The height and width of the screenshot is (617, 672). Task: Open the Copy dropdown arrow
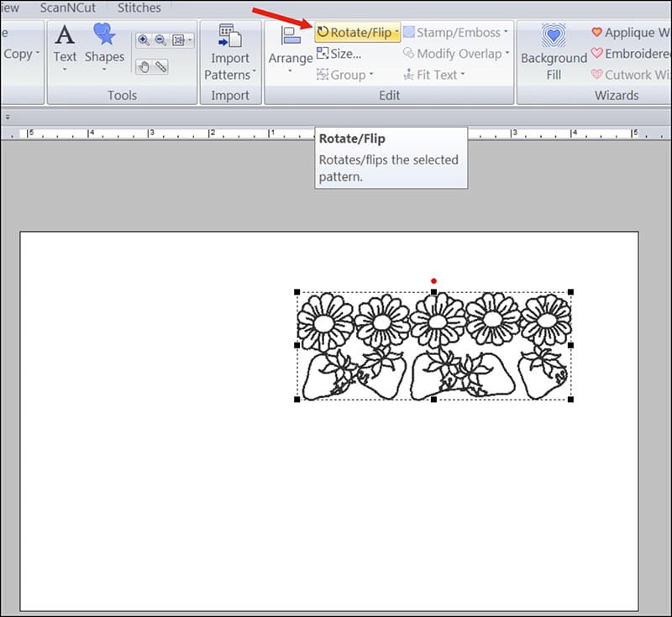tap(38, 54)
